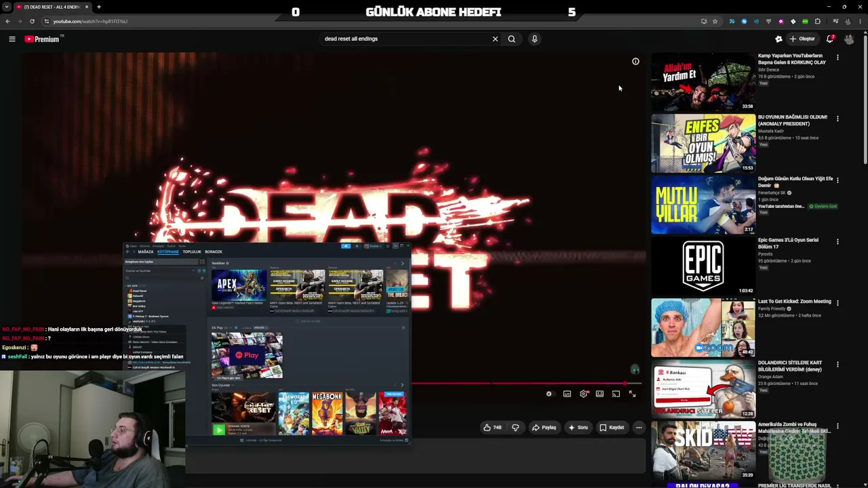This screenshot has height=488, width=868.
Task: Open options for 'Doğum Günün Kutlu Olsun' video
Action: point(837,180)
